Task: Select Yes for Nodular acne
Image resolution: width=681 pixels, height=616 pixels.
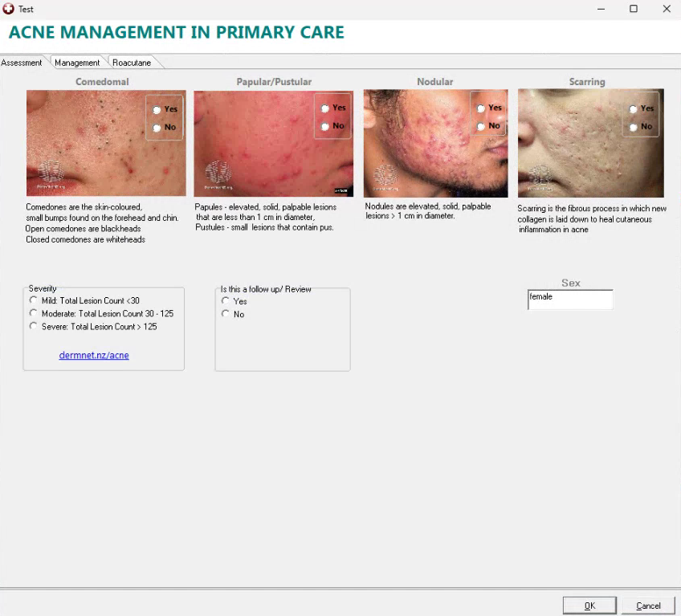Action: [481, 108]
